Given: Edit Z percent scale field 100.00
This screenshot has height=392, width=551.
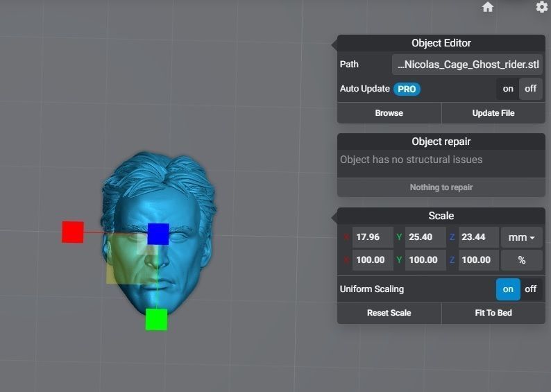Looking at the screenshot, I should pyautogui.click(x=479, y=260).
